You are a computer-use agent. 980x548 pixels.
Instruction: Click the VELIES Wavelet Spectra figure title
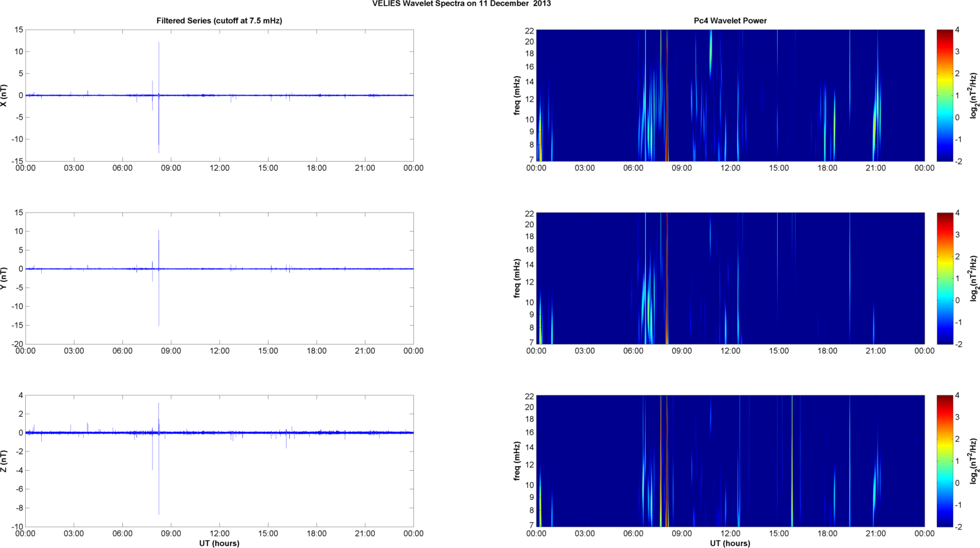[x=461, y=4]
